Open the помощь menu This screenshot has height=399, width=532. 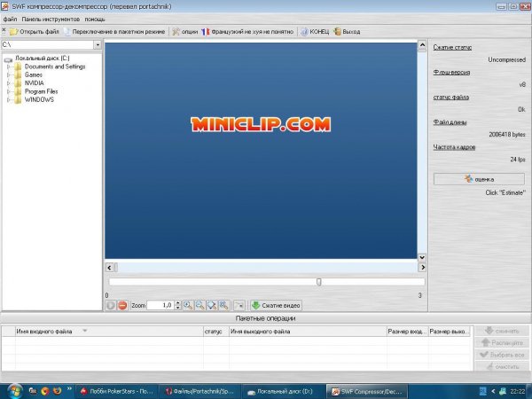(x=95, y=20)
